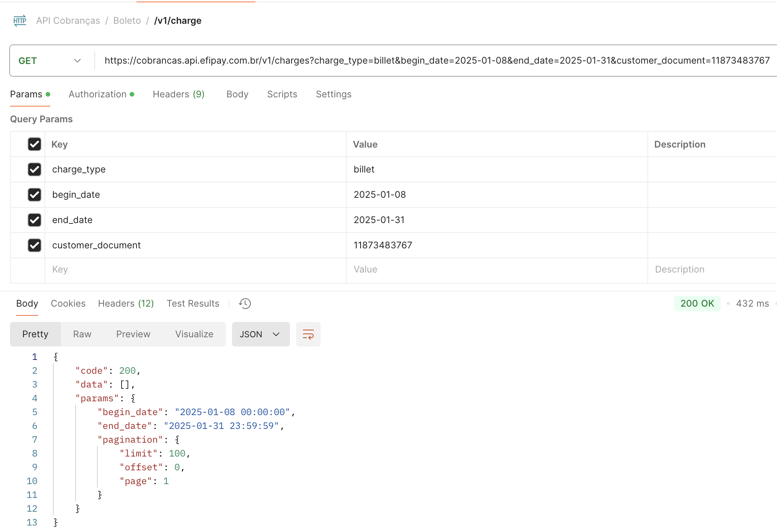The image size is (777, 532).
Task: Click the Cookies tab in response section
Action: pos(68,303)
